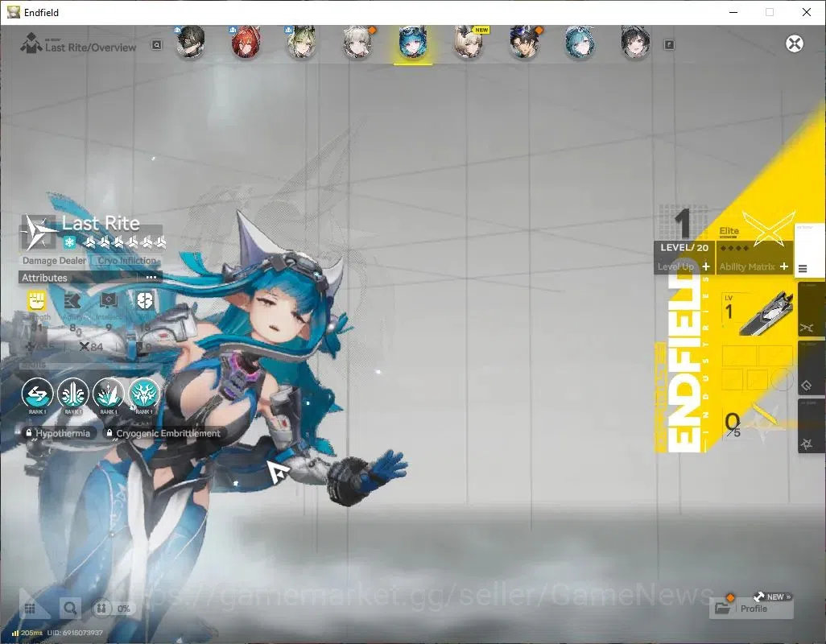Click the Cryo Infliction tag
This screenshot has height=644, width=826.
127,261
